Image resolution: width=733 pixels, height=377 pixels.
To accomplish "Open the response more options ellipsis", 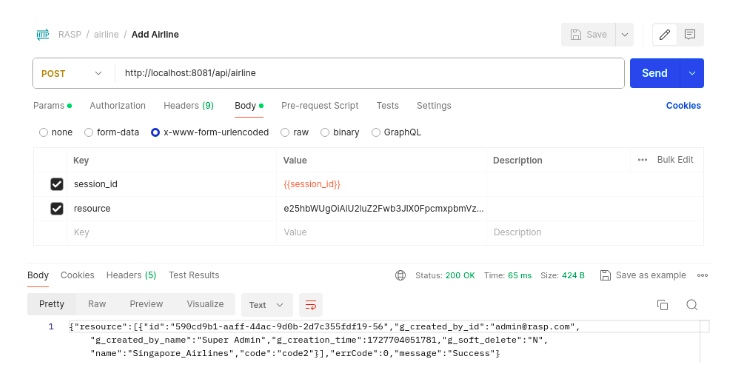I will coord(702,276).
